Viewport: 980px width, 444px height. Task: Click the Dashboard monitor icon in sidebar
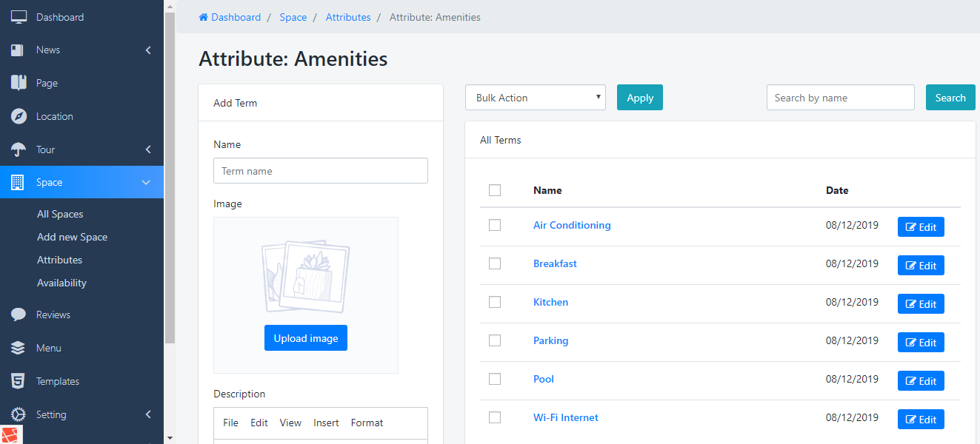pos(19,17)
